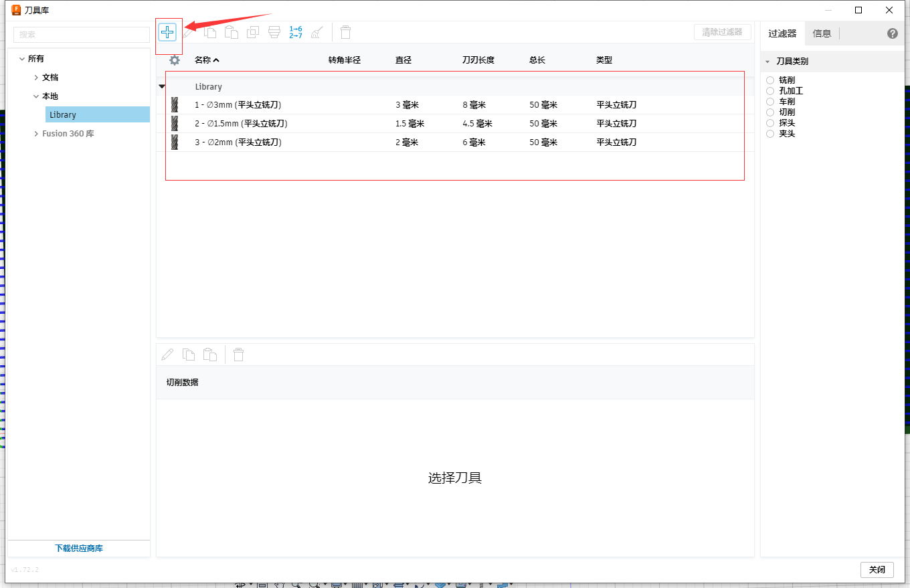Click the 搜索 search field
This screenshot has height=588, width=910.
pos(82,34)
